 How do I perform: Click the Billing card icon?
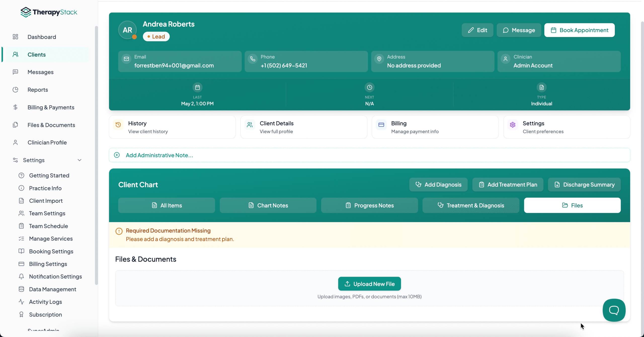pyautogui.click(x=381, y=124)
